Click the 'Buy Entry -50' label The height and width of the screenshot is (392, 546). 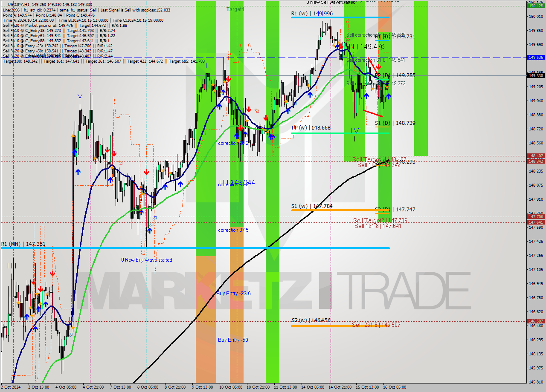(x=233, y=340)
